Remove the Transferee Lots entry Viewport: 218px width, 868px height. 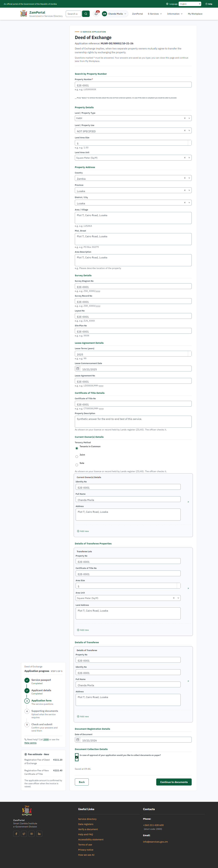coord(188,588)
